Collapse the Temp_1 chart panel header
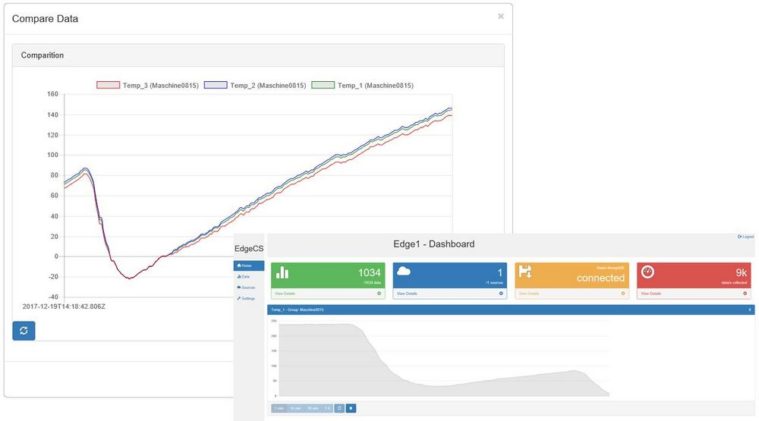 click(750, 310)
